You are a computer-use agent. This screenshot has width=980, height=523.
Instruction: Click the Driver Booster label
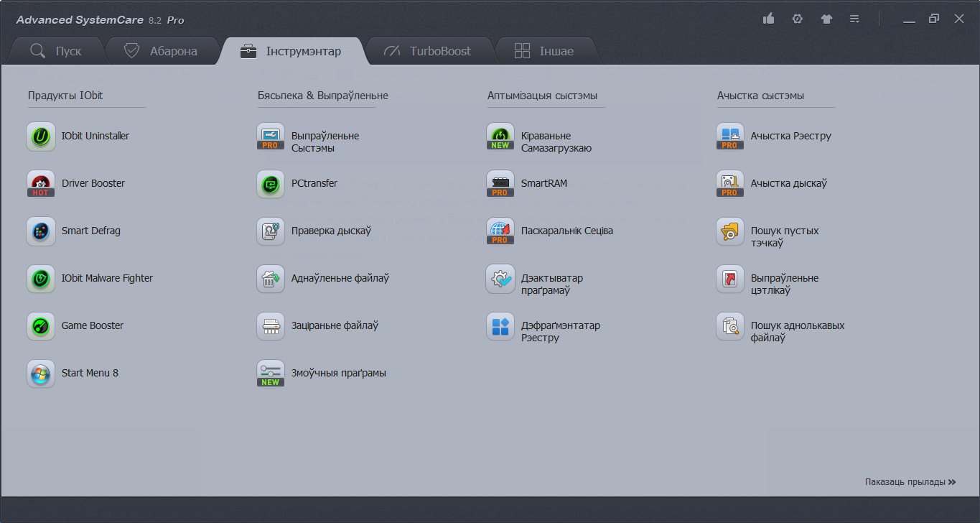tap(93, 183)
